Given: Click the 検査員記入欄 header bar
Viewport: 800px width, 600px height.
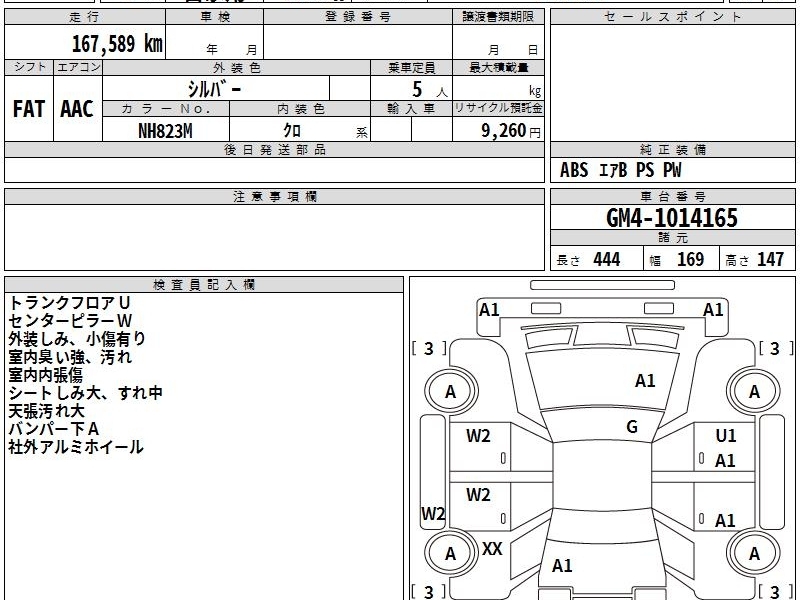Looking at the screenshot, I should click(x=204, y=285).
